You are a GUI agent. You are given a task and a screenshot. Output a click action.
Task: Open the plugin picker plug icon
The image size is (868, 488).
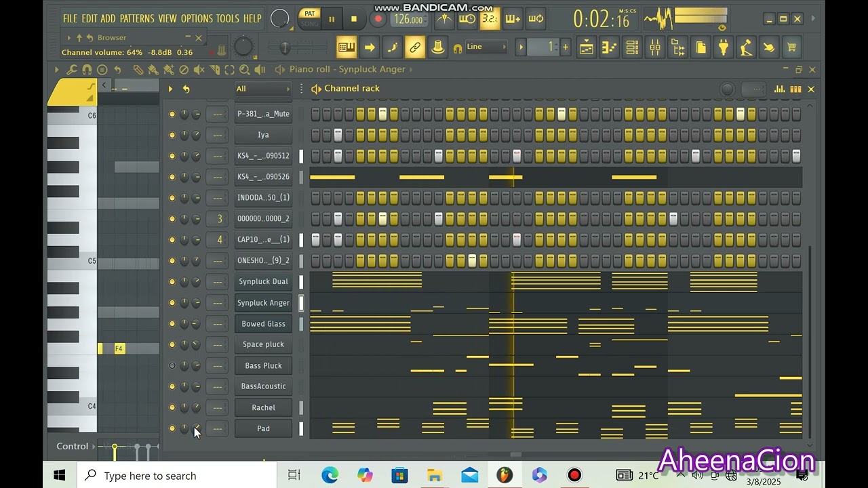[x=724, y=47]
